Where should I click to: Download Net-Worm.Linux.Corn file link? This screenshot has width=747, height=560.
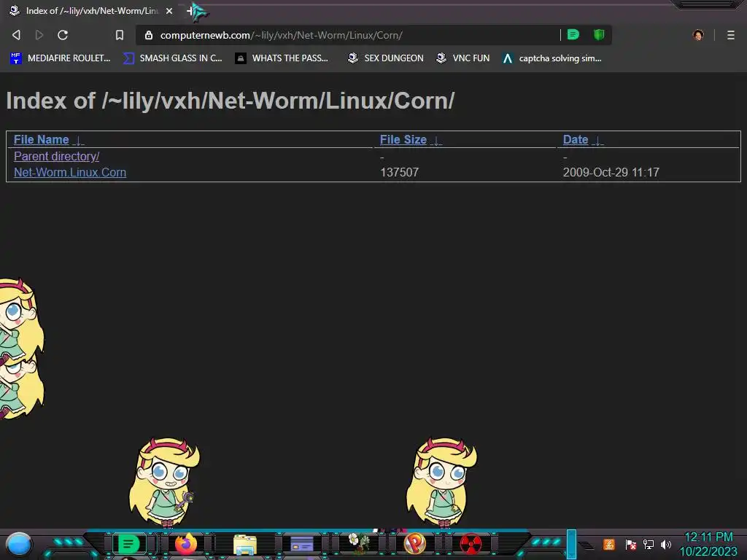[x=70, y=172]
